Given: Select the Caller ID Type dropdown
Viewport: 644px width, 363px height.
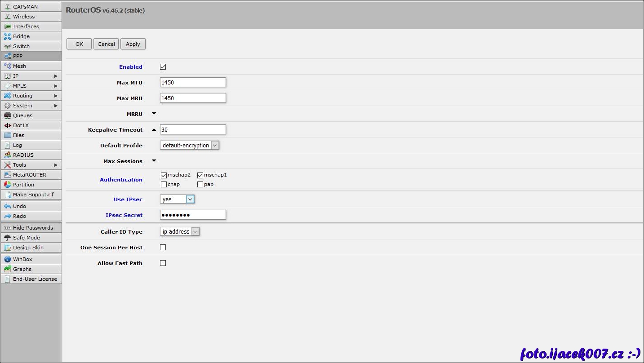Looking at the screenshot, I should click(x=179, y=232).
